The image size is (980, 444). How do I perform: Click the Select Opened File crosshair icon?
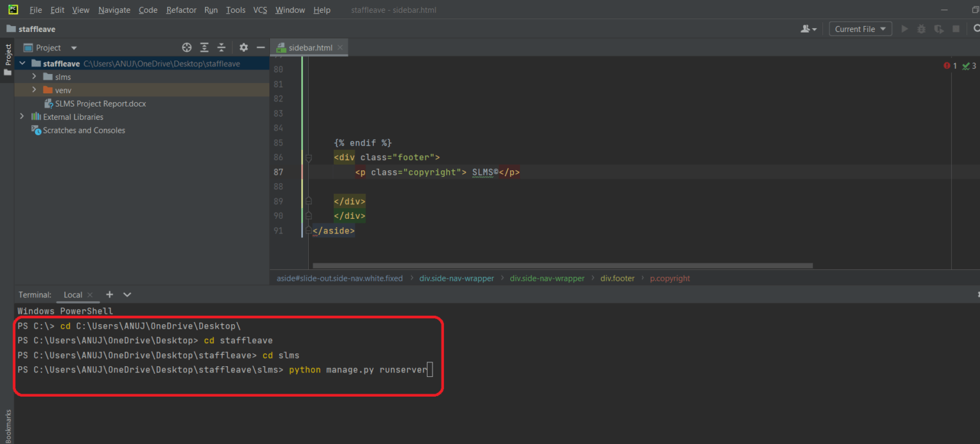[186, 47]
